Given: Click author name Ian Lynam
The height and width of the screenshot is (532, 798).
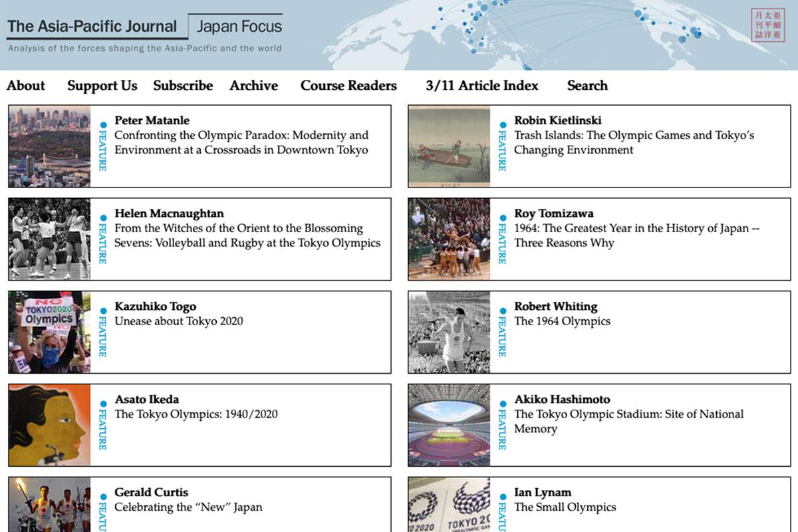Looking at the screenshot, I should tap(543, 493).
